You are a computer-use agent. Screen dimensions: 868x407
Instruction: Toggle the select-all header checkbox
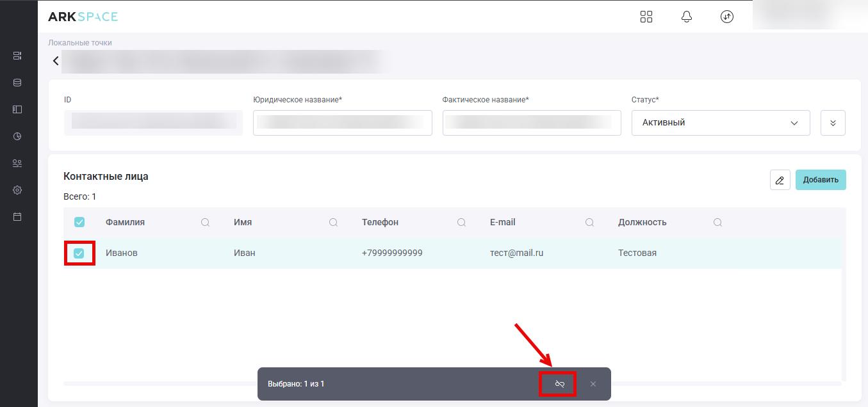79,222
